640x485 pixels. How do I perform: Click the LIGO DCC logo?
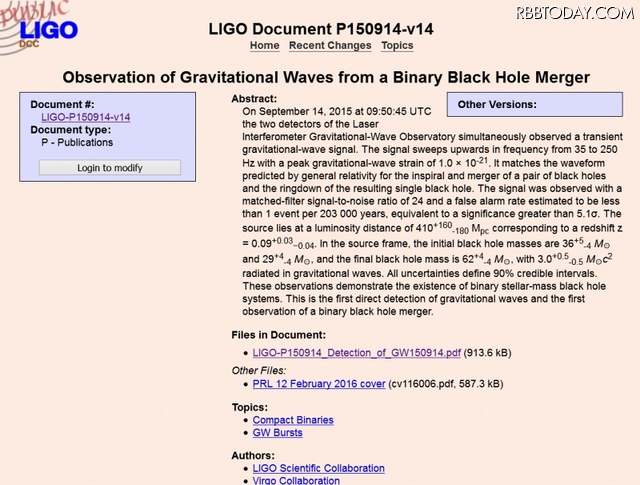pos(39,27)
